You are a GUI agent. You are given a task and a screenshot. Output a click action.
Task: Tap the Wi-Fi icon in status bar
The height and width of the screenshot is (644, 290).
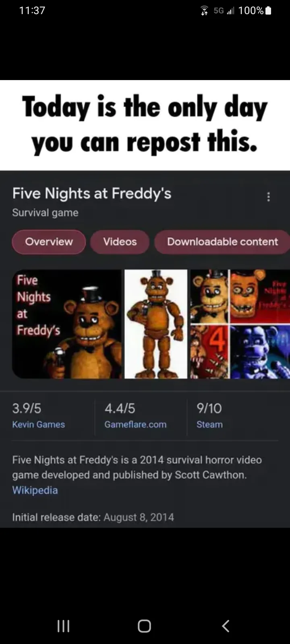204,11
